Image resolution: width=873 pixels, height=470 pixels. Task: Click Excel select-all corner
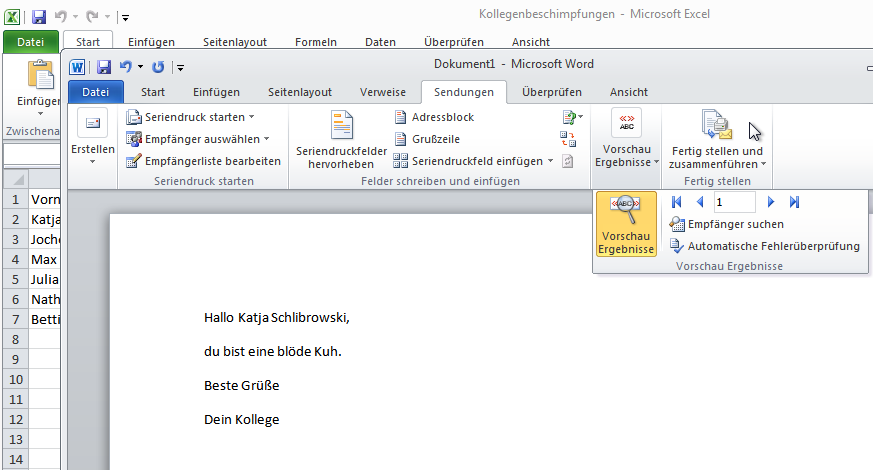click(16, 179)
